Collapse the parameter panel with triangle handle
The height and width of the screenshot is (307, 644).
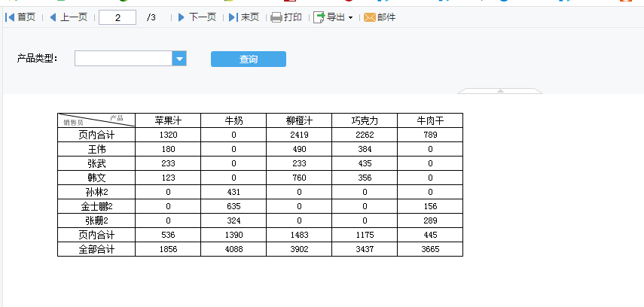point(500,91)
